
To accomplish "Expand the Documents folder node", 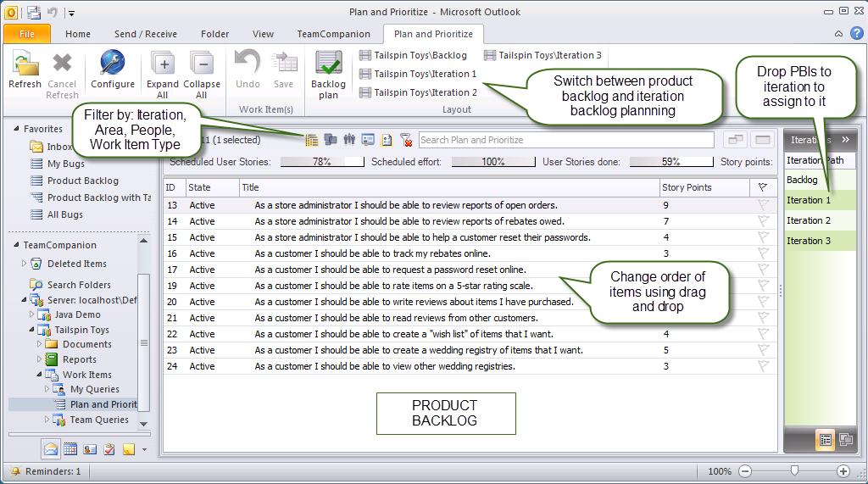I will tap(39, 344).
